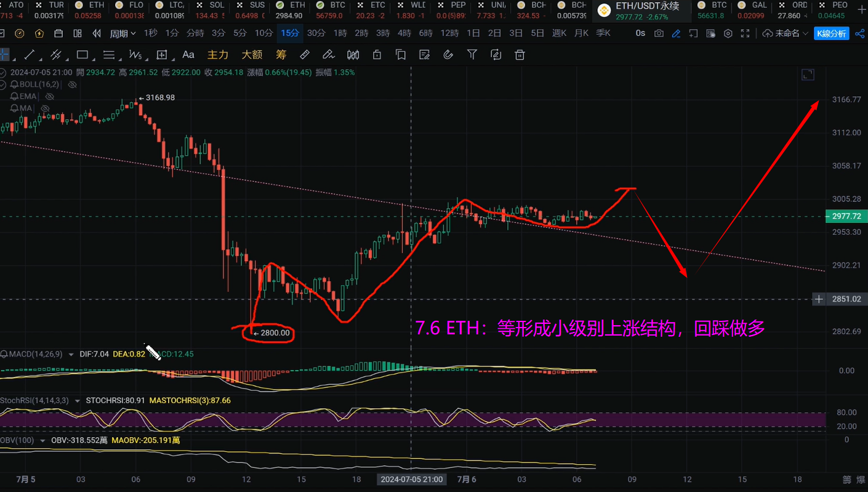The height and width of the screenshot is (492, 868).
Task: Open the 周期 period dropdown
Action: pos(123,33)
